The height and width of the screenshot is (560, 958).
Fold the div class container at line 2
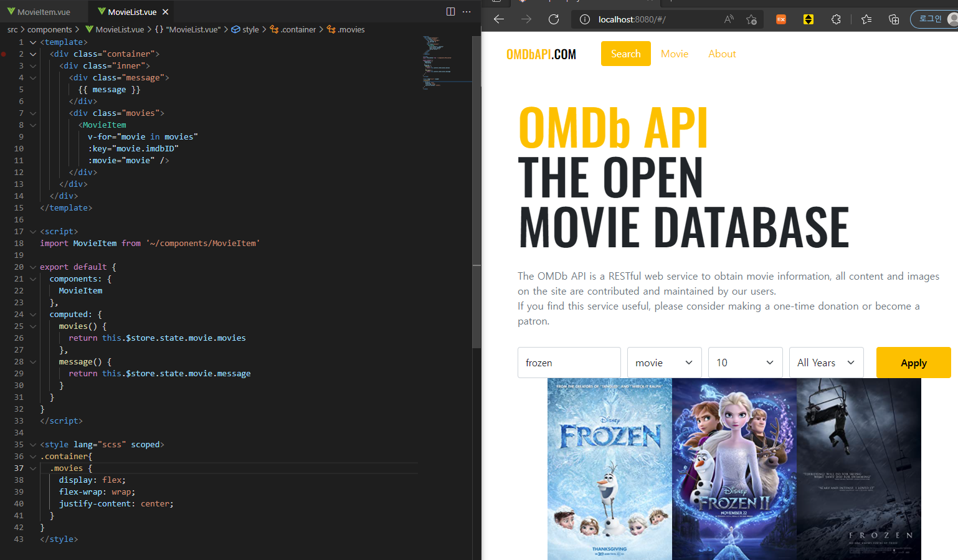[33, 54]
